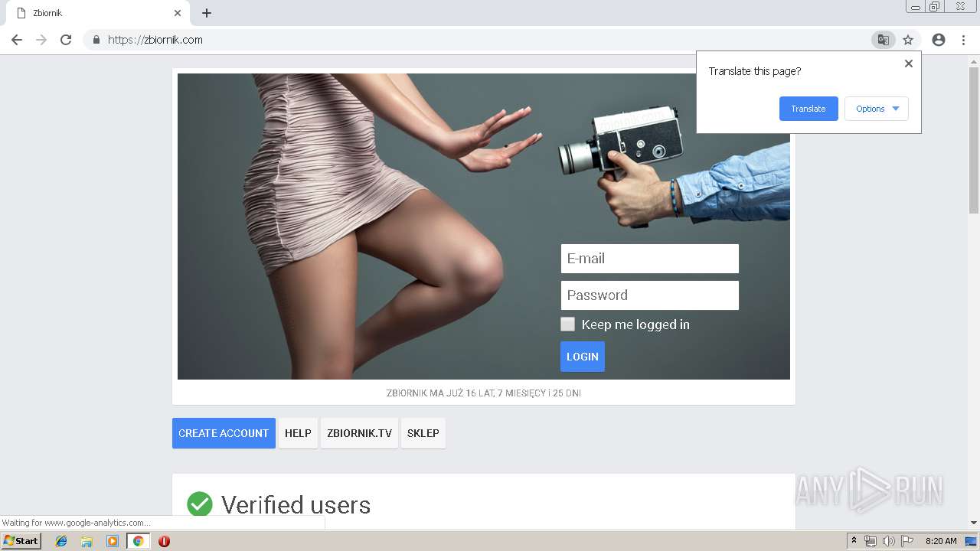Click the browser forward arrow
This screenshot has width=980, height=551.
click(41, 40)
